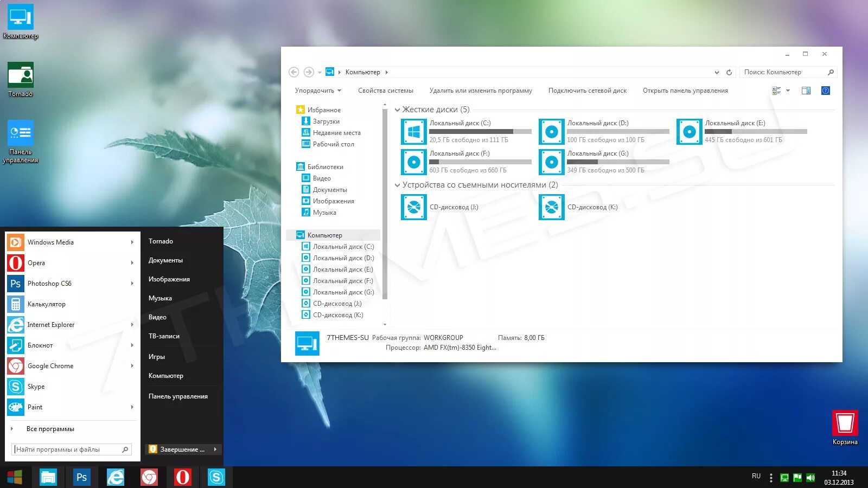This screenshot has width=868, height=488.
Task: Open Local Disk (E:) drive icon
Action: (689, 132)
